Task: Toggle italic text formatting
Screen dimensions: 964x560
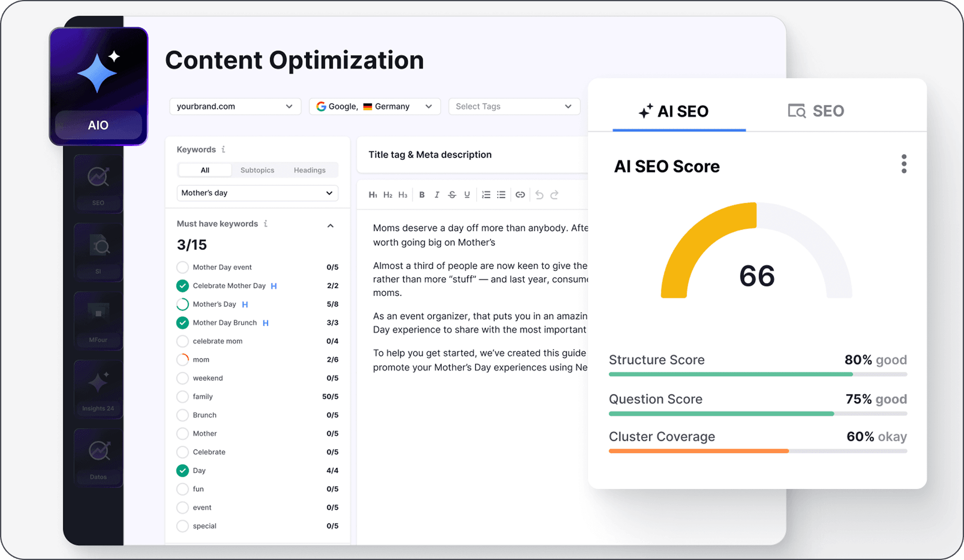Action: point(437,195)
